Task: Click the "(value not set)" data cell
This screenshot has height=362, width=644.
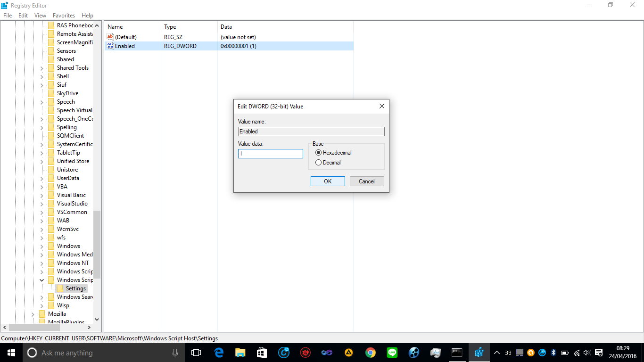Action: tap(238, 37)
